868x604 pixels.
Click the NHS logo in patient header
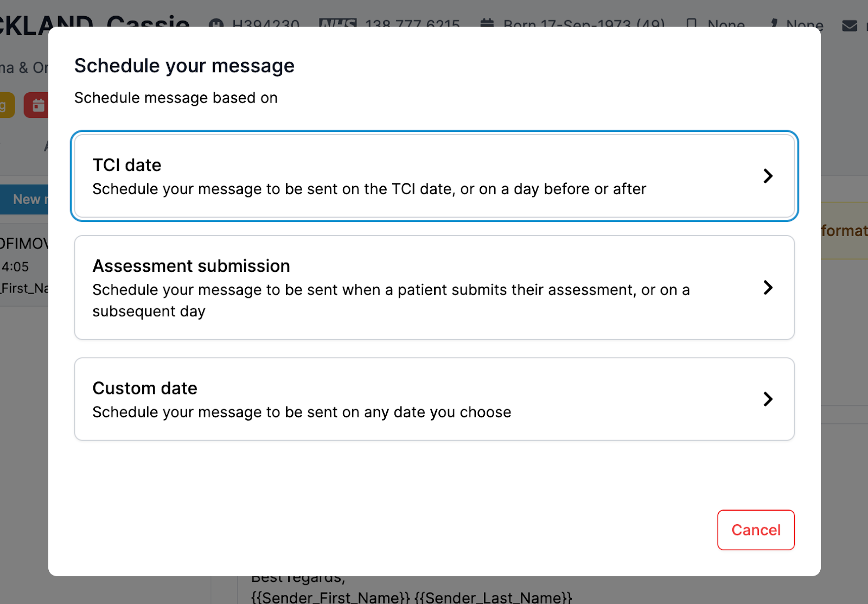(337, 24)
